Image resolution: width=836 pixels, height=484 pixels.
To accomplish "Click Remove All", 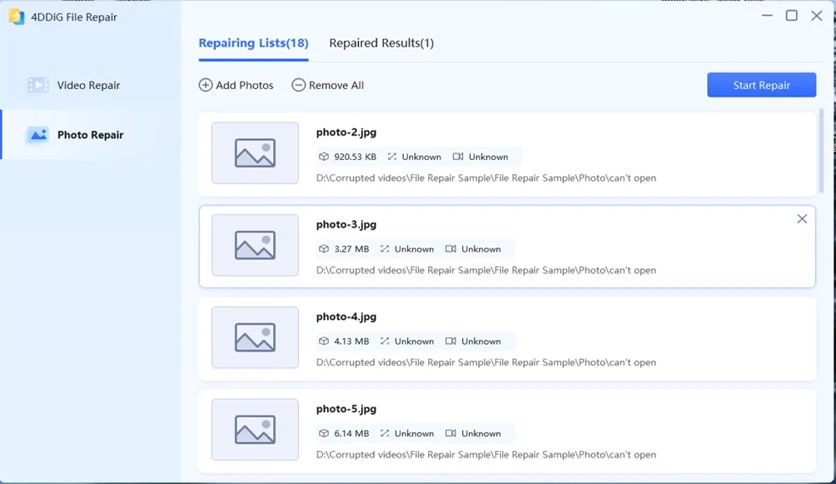I will [328, 85].
